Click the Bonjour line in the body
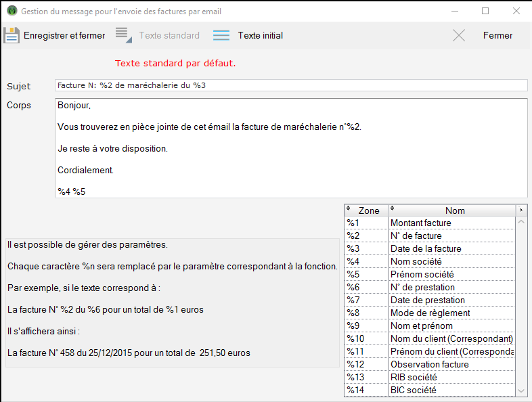 [74, 106]
